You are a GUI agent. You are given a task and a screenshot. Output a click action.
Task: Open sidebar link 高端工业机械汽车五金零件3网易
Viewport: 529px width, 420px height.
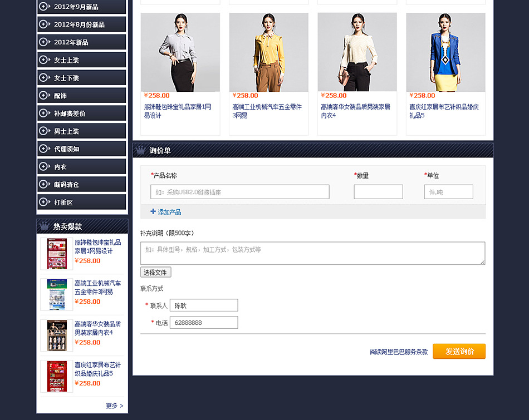[x=97, y=287]
